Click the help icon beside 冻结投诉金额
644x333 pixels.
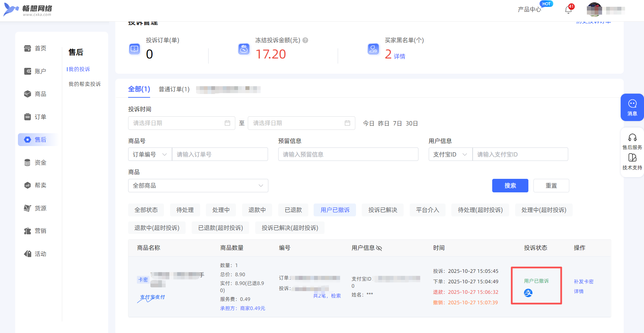coord(305,40)
